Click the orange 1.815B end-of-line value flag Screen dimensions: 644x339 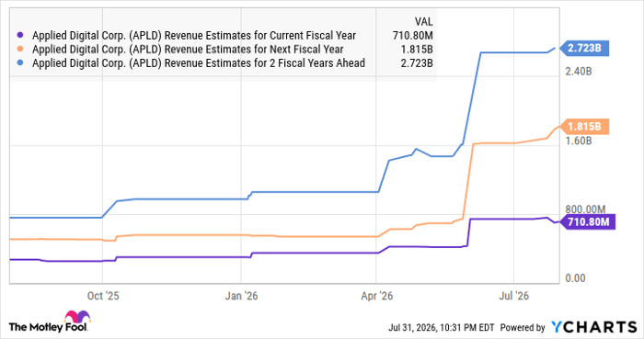(x=585, y=127)
